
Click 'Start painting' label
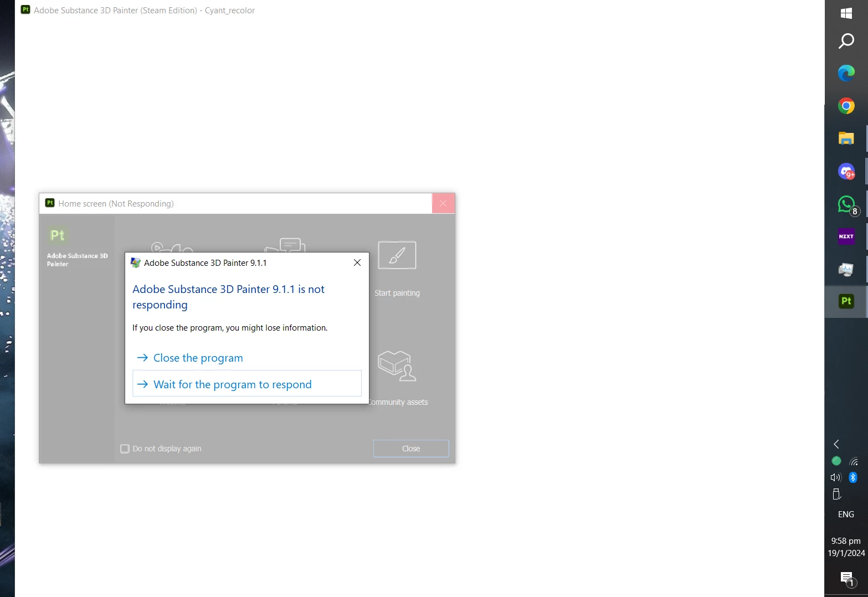(x=397, y=293)
